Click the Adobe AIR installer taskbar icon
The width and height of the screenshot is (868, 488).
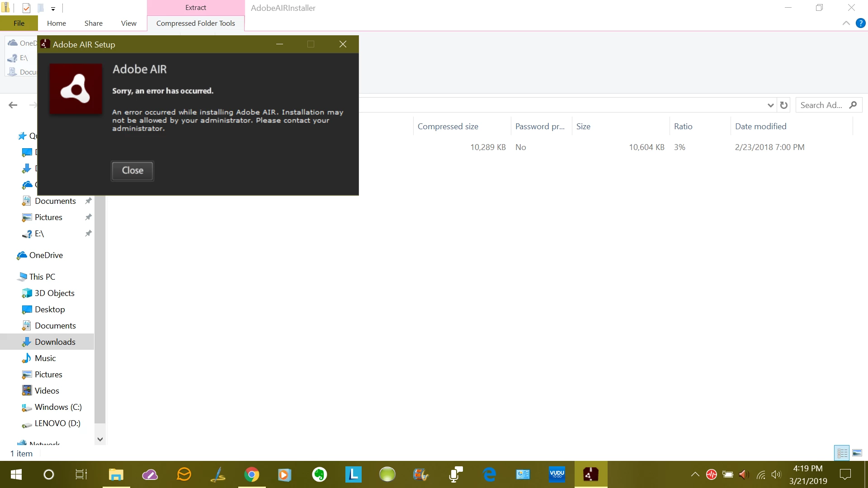click(590, 474)
